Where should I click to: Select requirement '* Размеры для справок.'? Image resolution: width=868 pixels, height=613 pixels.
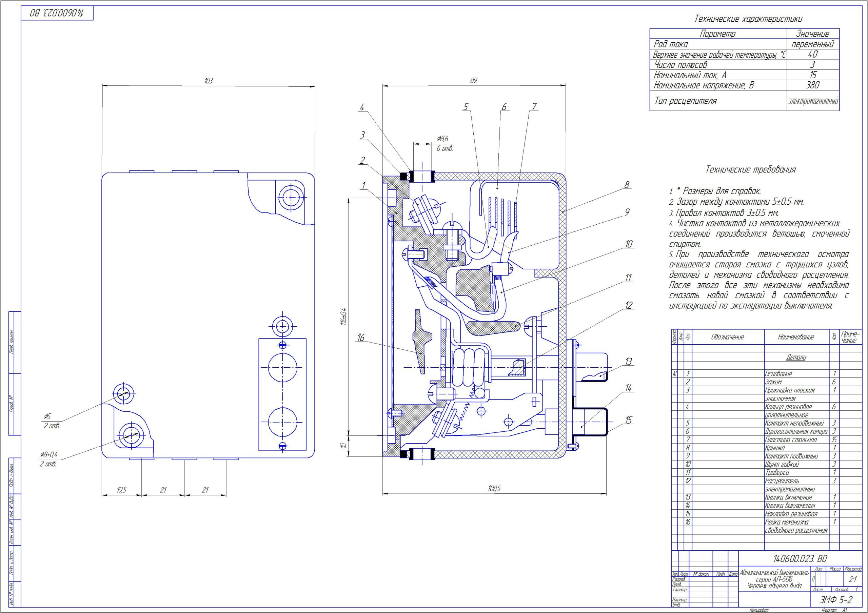[719, 191]
